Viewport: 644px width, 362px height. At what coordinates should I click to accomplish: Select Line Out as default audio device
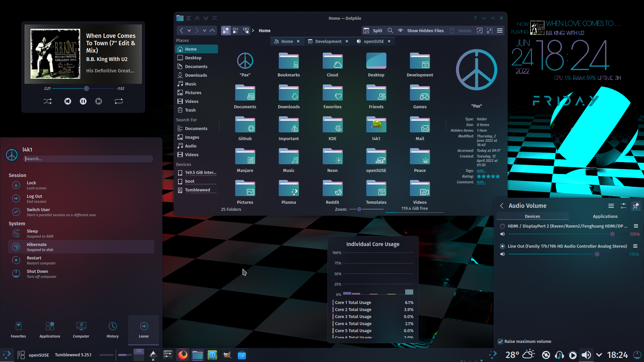point(502,246)
